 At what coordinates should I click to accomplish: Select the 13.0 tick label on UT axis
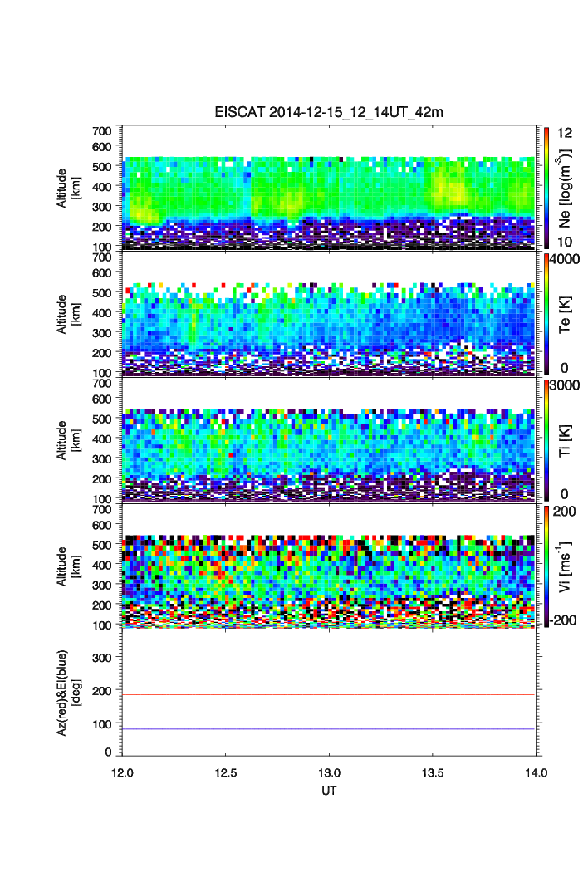[x=329, y=772]
